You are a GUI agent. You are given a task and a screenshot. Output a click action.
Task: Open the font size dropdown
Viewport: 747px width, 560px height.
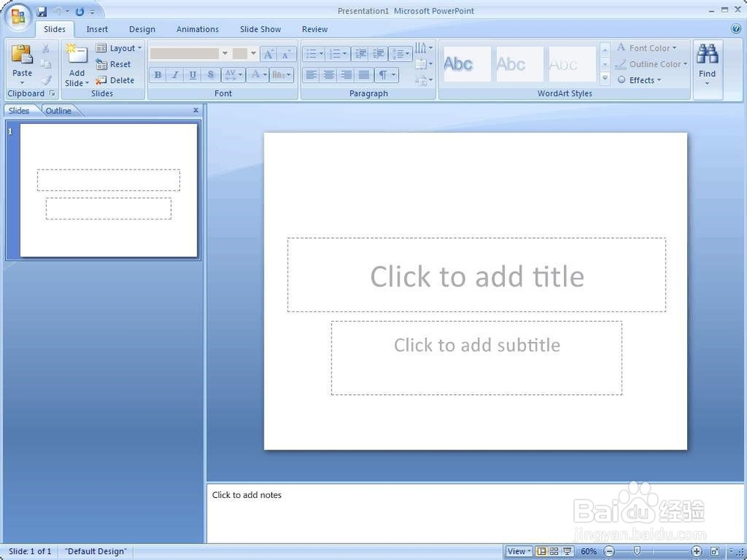click(x=253, y=53)
